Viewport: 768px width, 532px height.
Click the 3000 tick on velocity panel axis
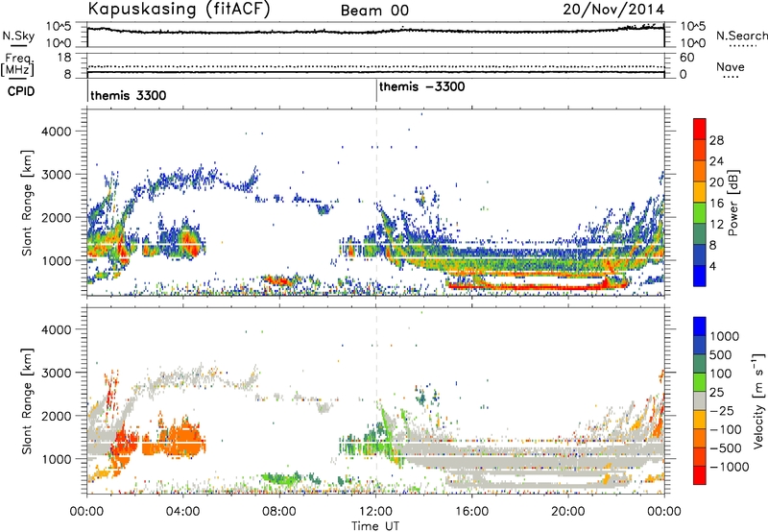56,373
